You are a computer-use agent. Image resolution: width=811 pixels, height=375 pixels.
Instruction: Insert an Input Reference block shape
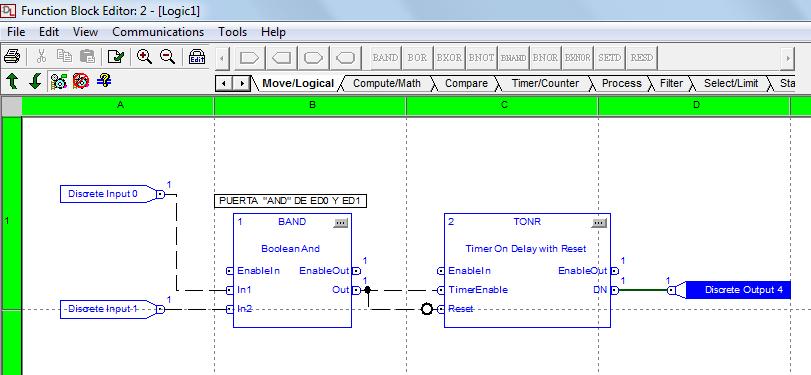click(x=250, y=58)
